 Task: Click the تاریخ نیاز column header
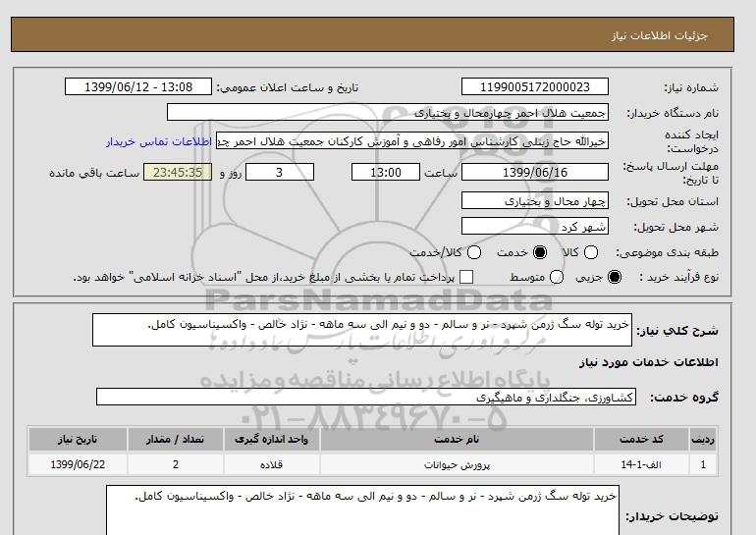pyautogui.click(x=78, y=439)
